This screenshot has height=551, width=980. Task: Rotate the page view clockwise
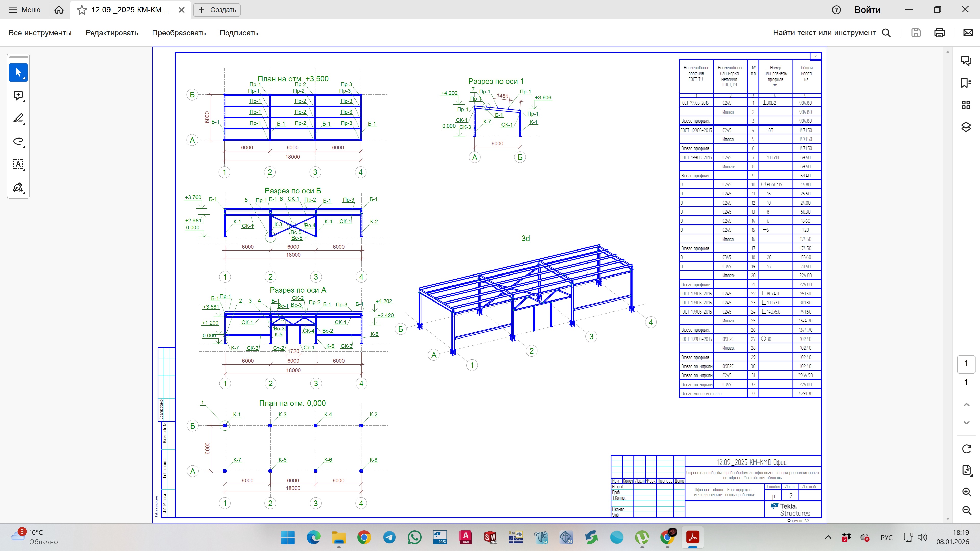tap(966, 449)
